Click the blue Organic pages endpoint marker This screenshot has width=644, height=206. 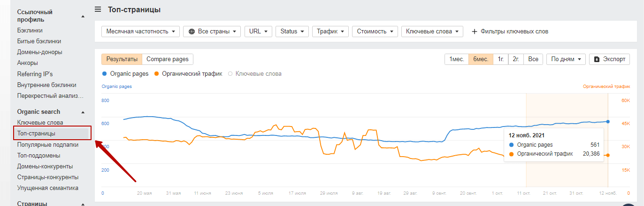pos(608,121)
